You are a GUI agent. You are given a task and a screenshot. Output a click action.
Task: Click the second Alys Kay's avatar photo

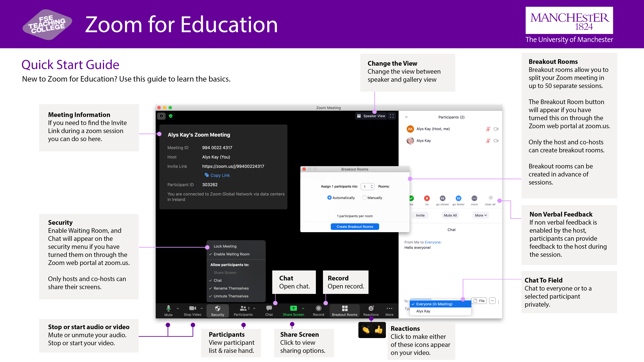point(410,141)
